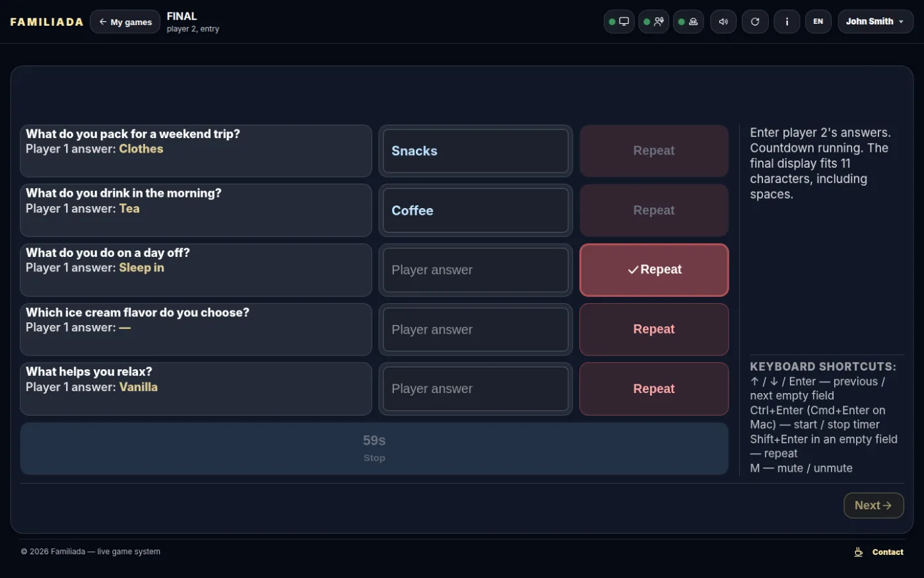Viewport: 924px width, 578px height.
Task: Click the weekend trip question text
Action: pyautogui.click(x=133, y=133)
